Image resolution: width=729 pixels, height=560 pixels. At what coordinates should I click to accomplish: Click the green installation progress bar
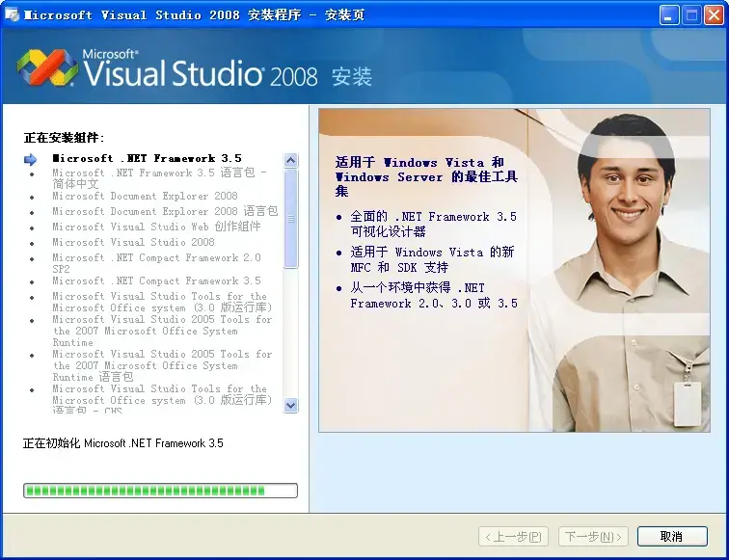[160, 491]
